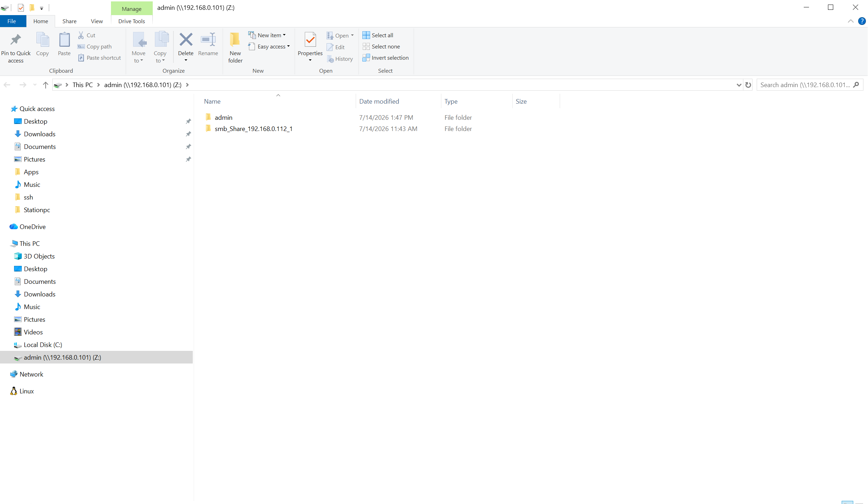The image size is (868, 504).
Task: Open the Open button dropdown arrow
Action: pyautogui.click(x=352, y=35)
